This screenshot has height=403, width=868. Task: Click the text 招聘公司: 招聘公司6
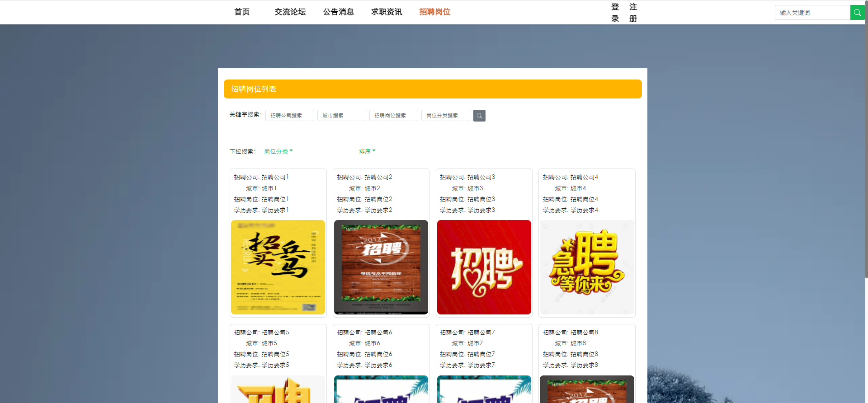tap(364, 333)
